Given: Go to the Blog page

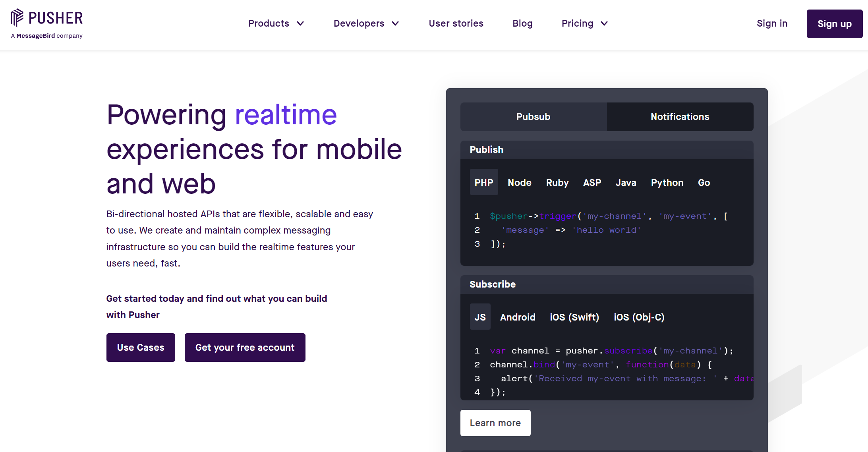Looking at the screenshot, I should click(522, 23).
